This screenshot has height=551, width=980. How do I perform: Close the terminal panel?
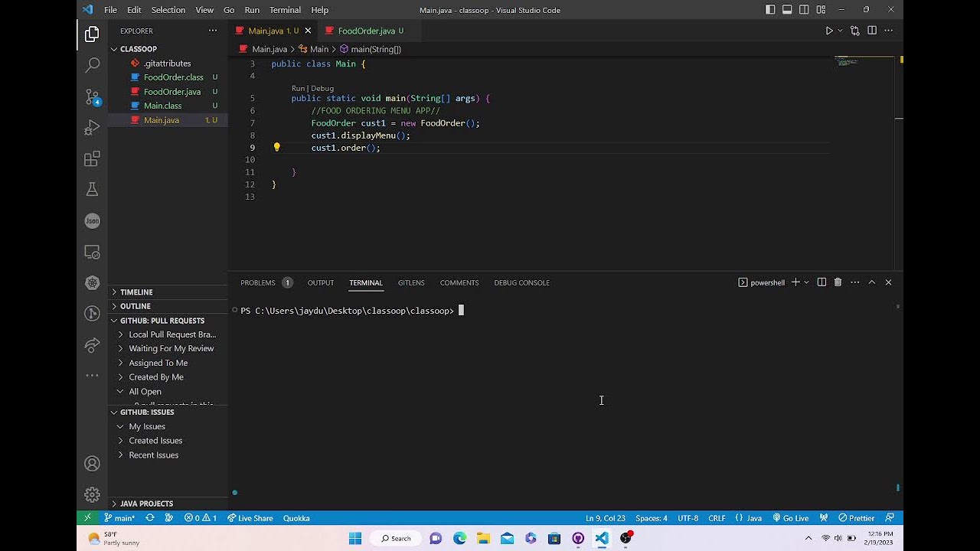888,282
